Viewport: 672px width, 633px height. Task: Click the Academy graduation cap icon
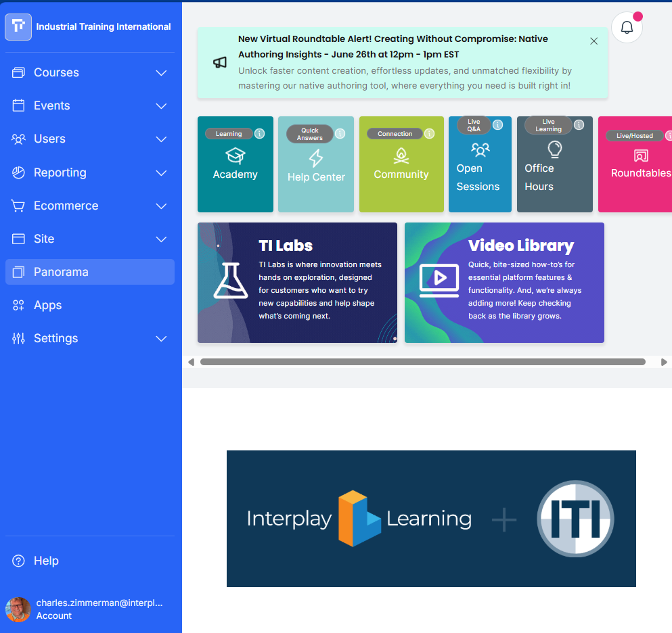(236, 156)
